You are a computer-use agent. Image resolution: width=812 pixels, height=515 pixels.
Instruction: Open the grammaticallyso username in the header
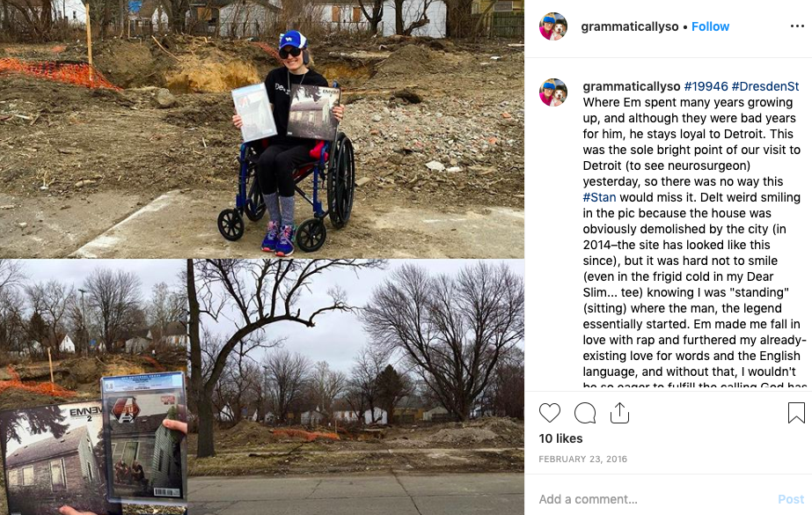[x=629, y=26]
